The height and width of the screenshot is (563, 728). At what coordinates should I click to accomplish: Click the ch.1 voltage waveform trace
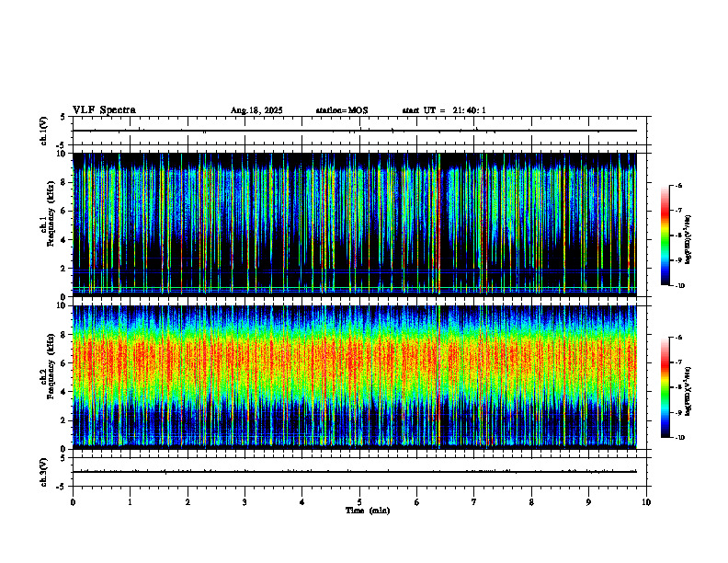click(354, 131)
